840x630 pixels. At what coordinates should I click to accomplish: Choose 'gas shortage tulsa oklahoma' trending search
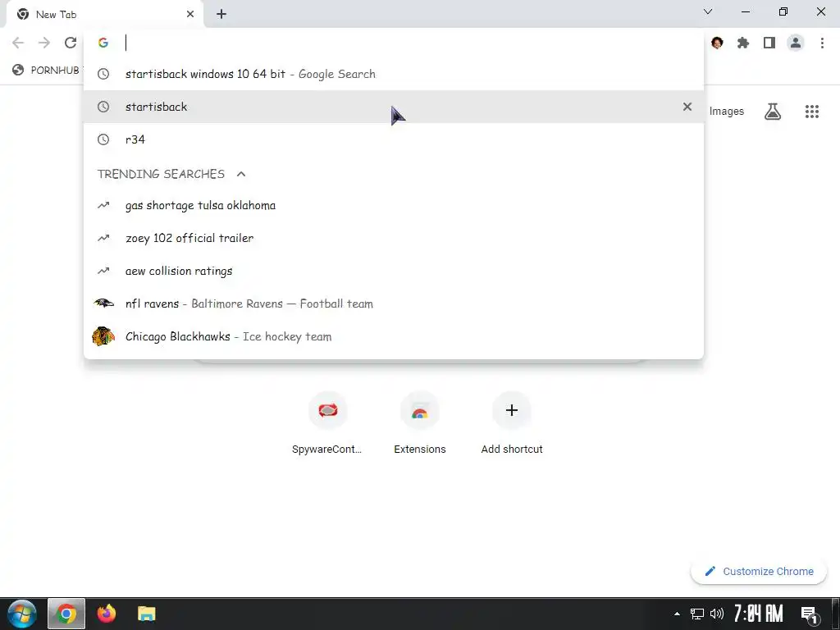394,205
